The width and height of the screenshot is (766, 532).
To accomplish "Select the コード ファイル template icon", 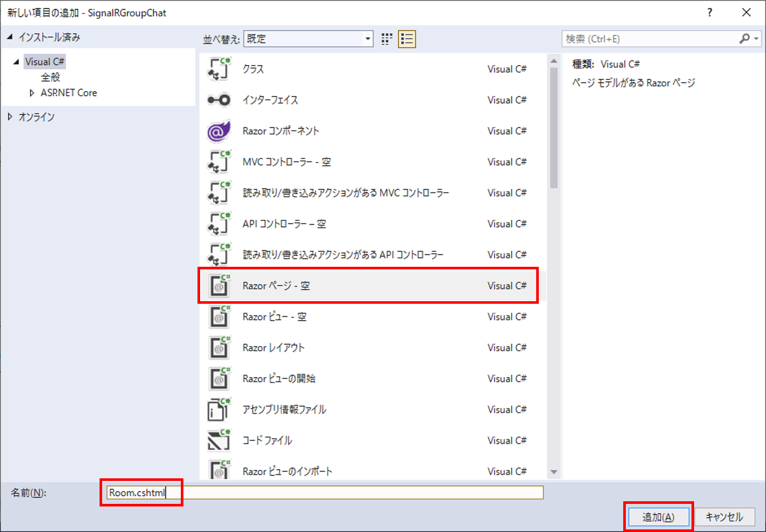I will (219, 441).
